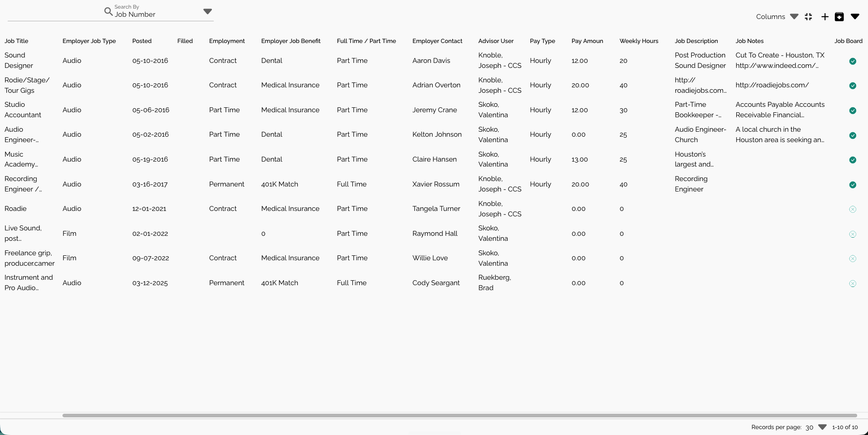Click the Pay Type column header
Image resolution: width=868 pixels, height=435 pixels.
tap(542, 41)
